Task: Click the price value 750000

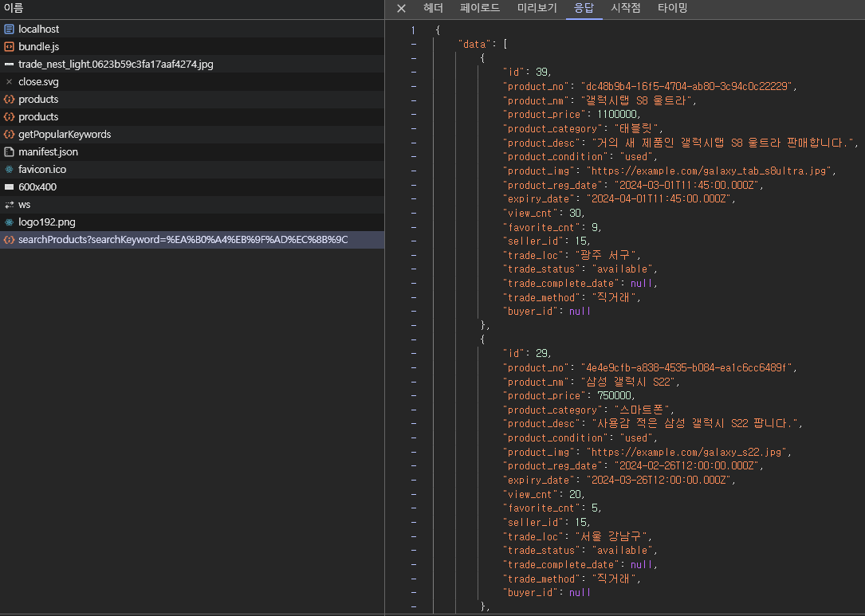Action: click(x=614, y=396)
